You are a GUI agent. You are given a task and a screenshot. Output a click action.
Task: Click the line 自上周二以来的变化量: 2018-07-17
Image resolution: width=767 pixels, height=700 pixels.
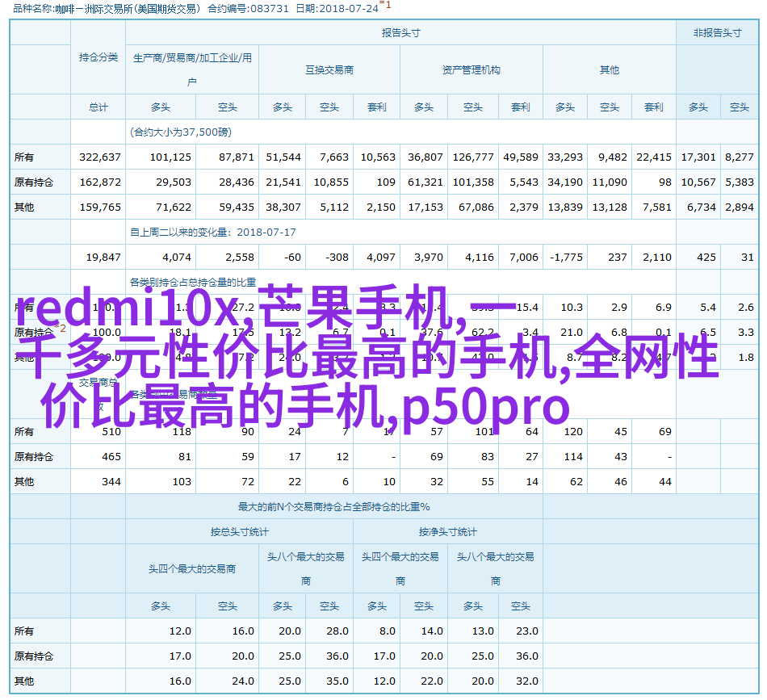(x=213, y=232)
